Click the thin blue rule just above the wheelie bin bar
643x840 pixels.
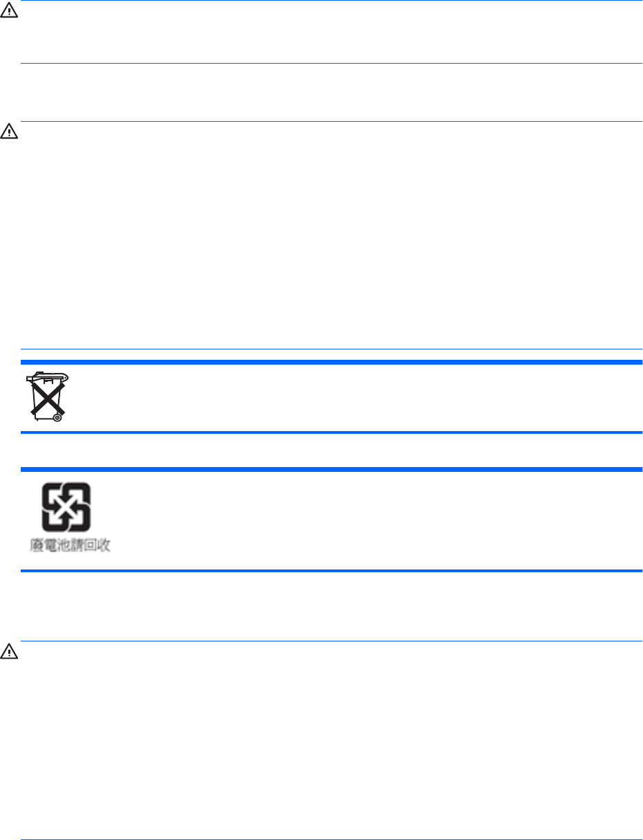click(x=331, y=349)
